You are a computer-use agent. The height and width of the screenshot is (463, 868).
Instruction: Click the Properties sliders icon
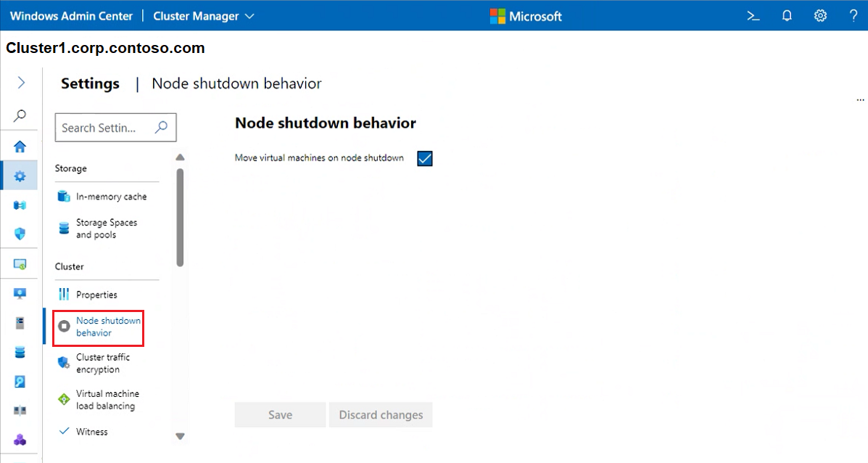point(65,294)
